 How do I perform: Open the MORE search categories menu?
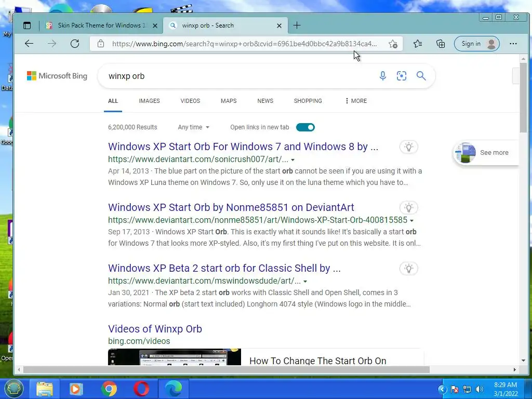click(356, 101)
